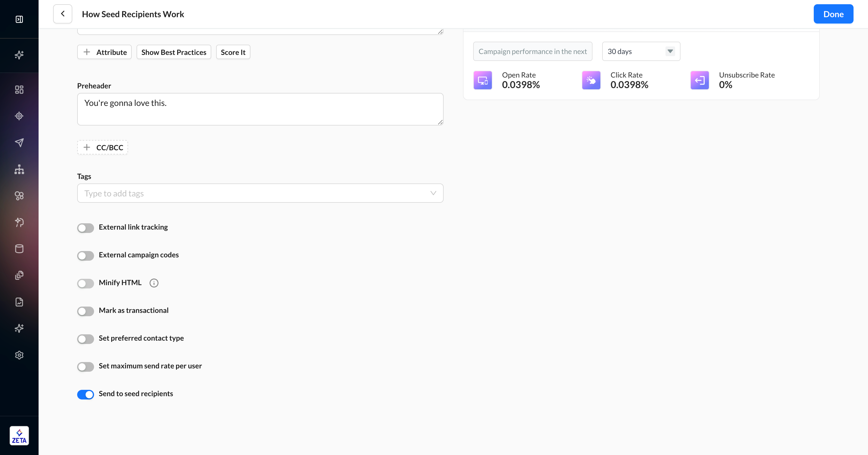The image size is (868, 455).
Task: Toggle Set maximum send rate per user
Action: click(86, 366)
